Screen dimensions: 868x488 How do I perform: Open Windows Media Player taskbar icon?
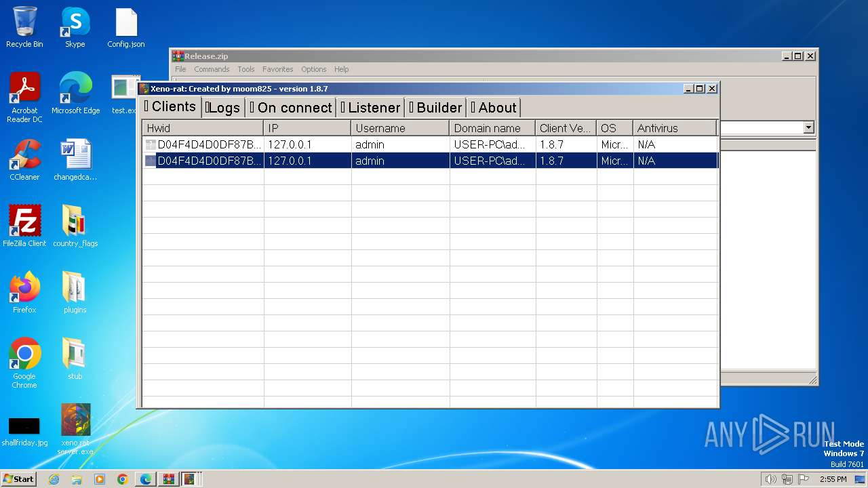click(100, 479)
